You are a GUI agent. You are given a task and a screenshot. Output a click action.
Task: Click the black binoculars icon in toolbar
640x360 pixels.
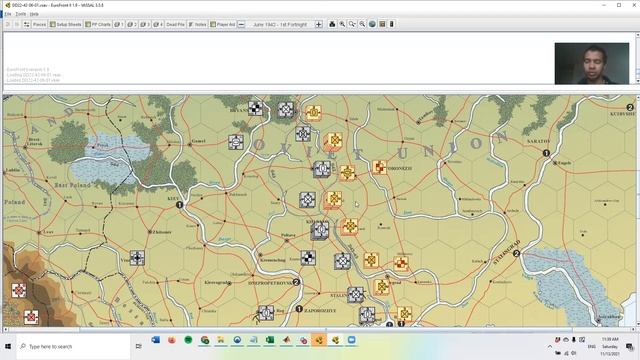[332, 24]
